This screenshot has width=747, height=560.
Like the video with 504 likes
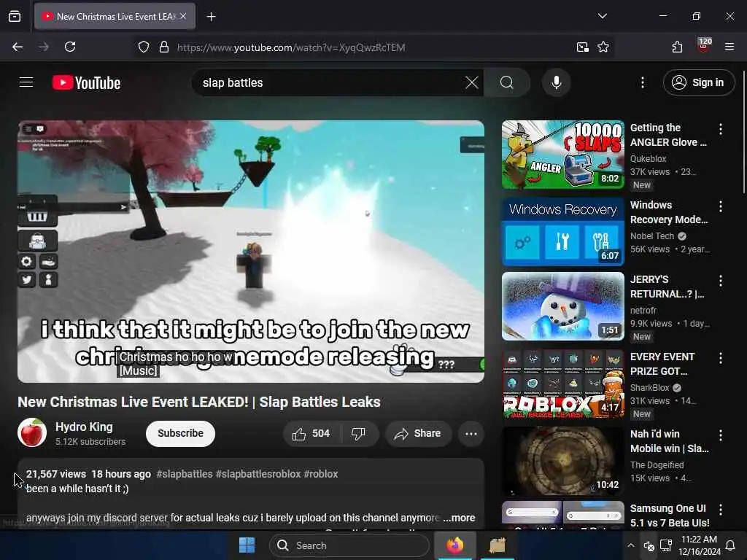pos(312,433)
